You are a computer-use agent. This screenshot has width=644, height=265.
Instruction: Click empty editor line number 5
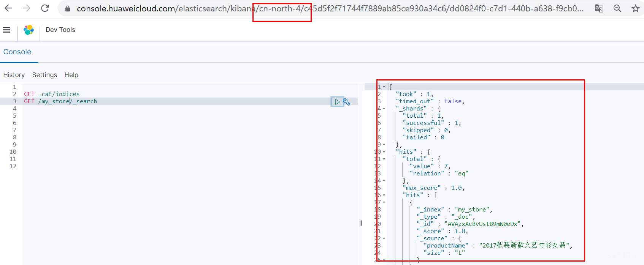coord(14,116)
